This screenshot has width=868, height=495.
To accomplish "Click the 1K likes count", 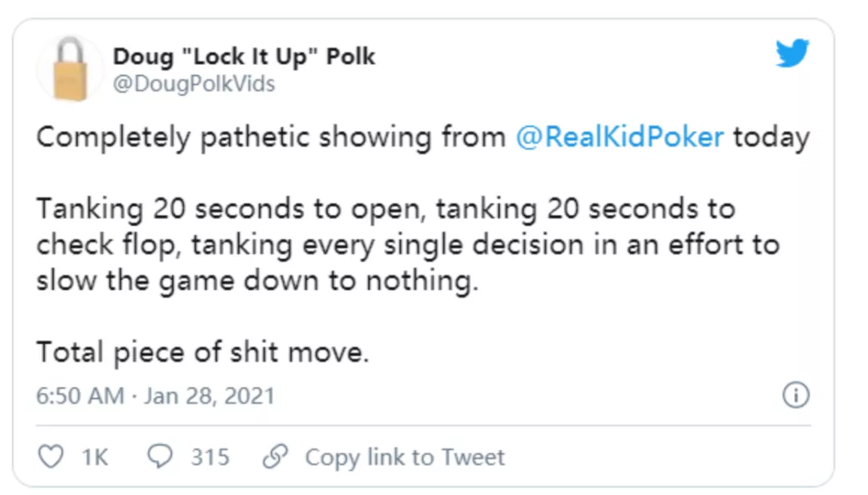I will click(x=95, y=457).
